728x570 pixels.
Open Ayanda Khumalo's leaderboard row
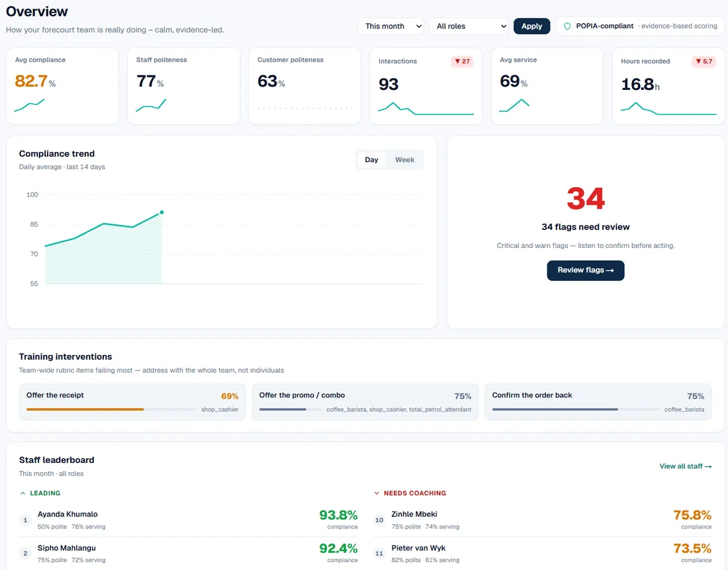coord(189,520)
